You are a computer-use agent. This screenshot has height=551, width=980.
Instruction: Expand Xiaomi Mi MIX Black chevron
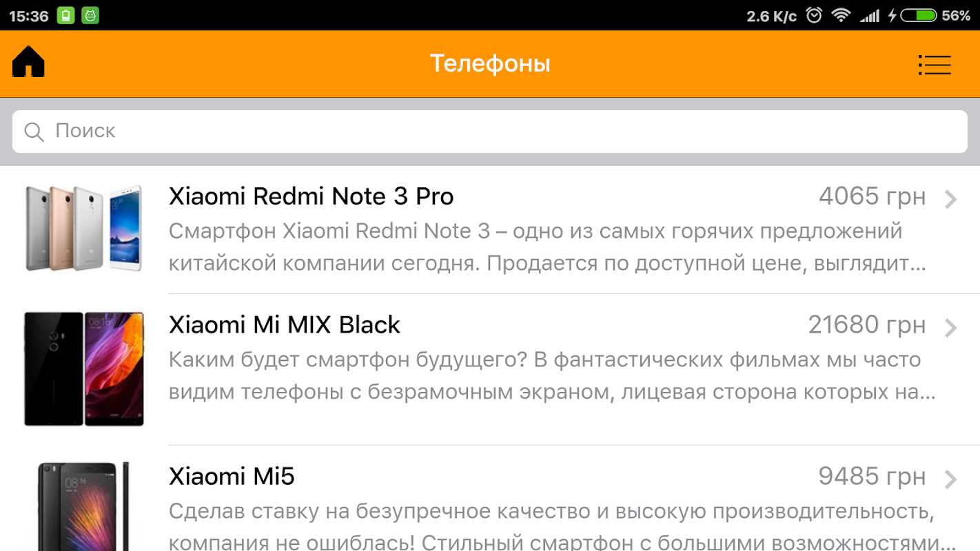pos(951,327)
